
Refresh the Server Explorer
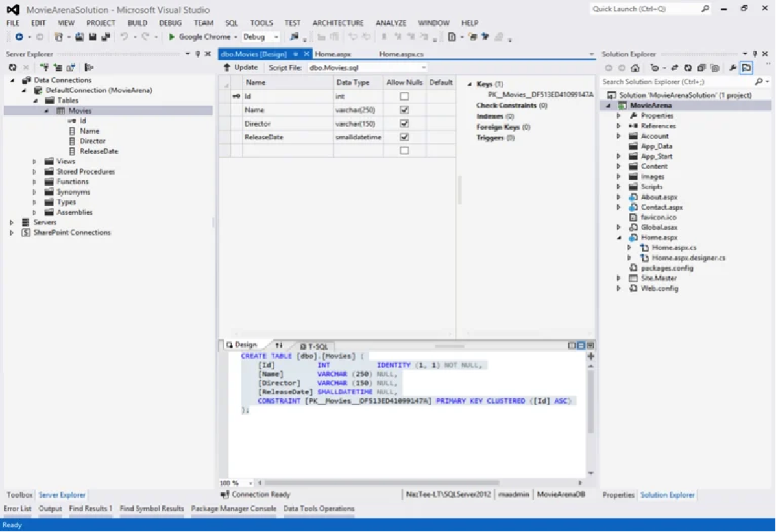coord(12,67)
